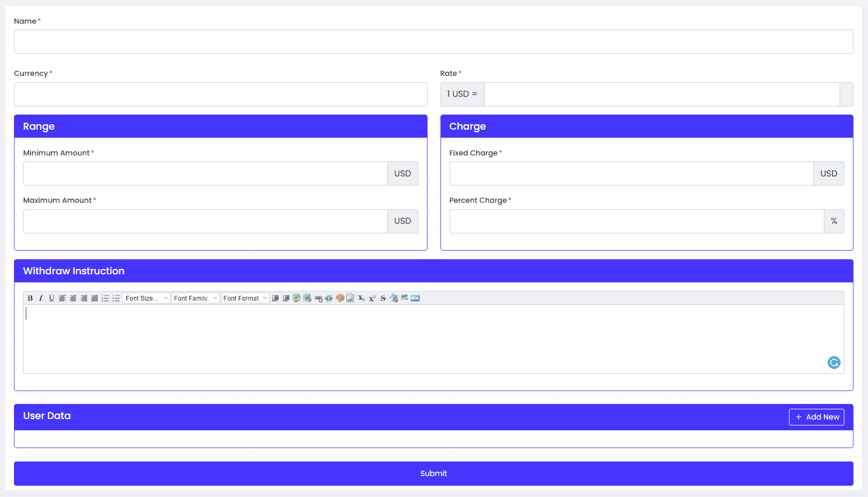Select the Maximum Amount field
This screenshot has width=868, height=497.
coord(205,221)
